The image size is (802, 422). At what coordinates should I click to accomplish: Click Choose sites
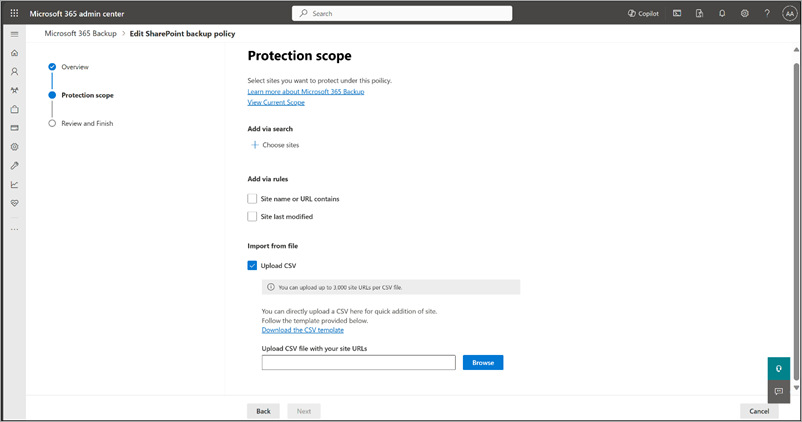[x=281, y=145]
